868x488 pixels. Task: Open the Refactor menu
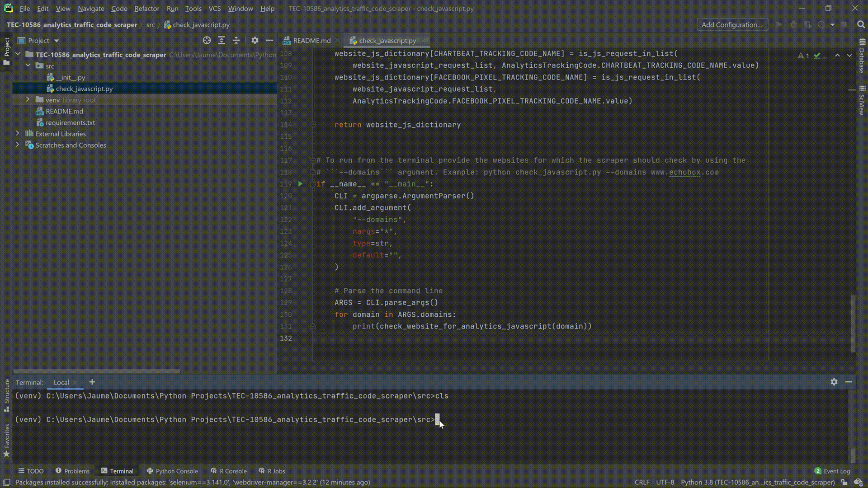point(147,8)
